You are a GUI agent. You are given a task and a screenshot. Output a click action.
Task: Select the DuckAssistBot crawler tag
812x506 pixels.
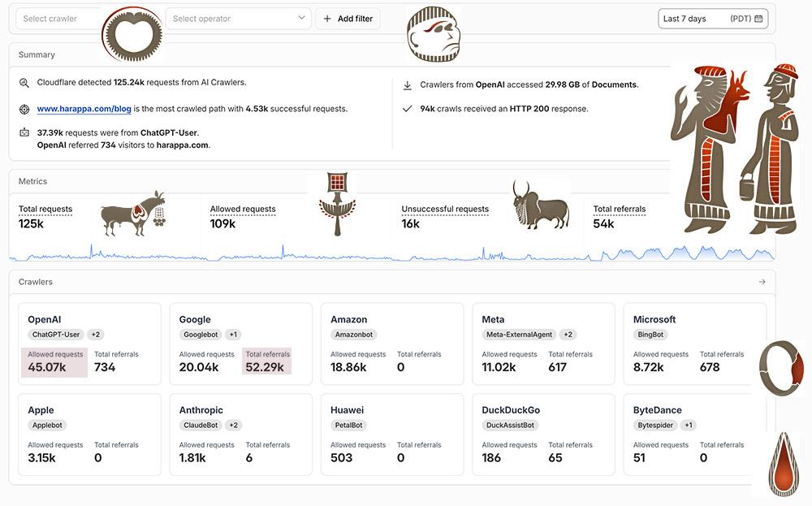point(510,426)
